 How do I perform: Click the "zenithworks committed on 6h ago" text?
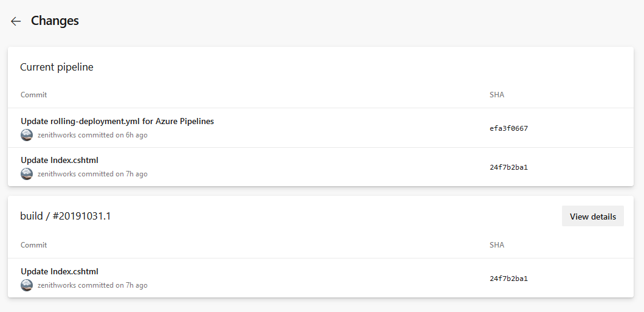pos(92,135)
